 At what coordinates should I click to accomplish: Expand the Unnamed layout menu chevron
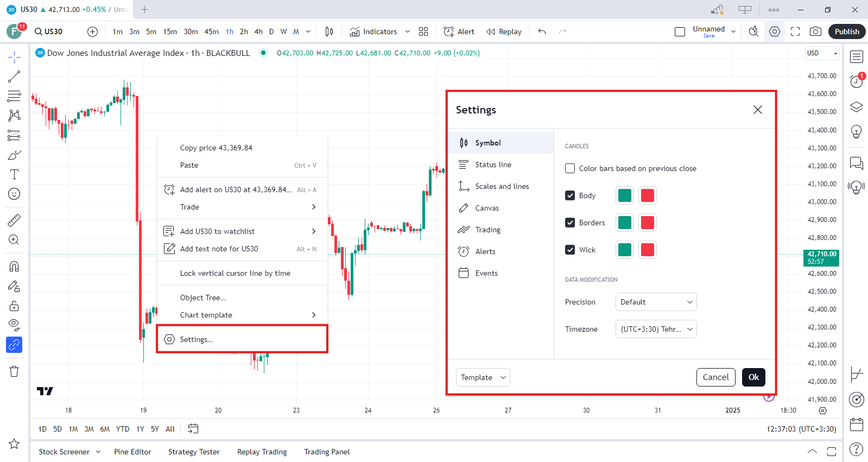click(733, 31)
